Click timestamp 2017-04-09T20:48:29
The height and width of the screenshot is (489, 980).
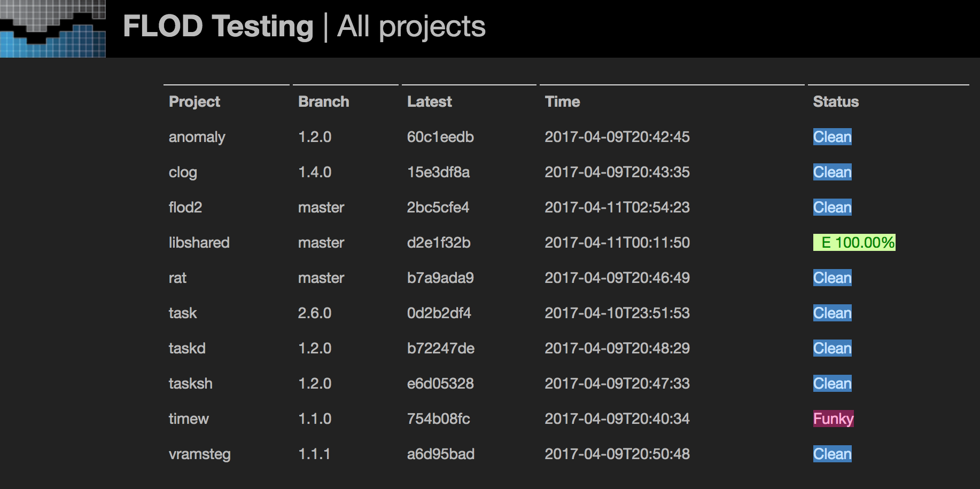coord(617,348)
